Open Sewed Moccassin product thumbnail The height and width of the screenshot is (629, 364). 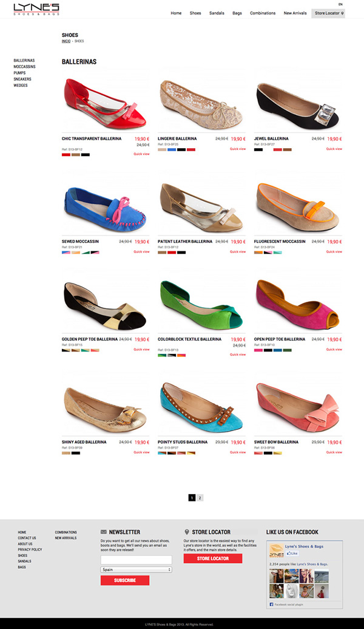coord(105,209)
